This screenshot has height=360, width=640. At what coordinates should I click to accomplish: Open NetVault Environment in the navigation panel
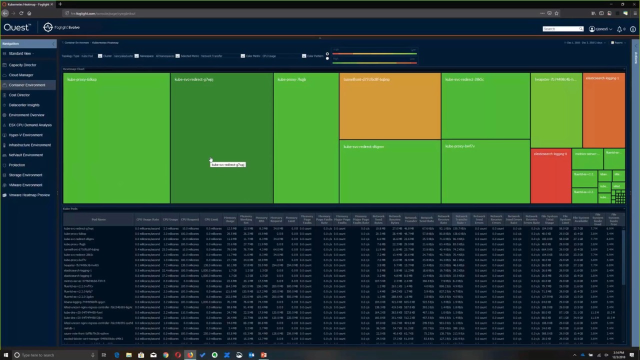[26, 155]
